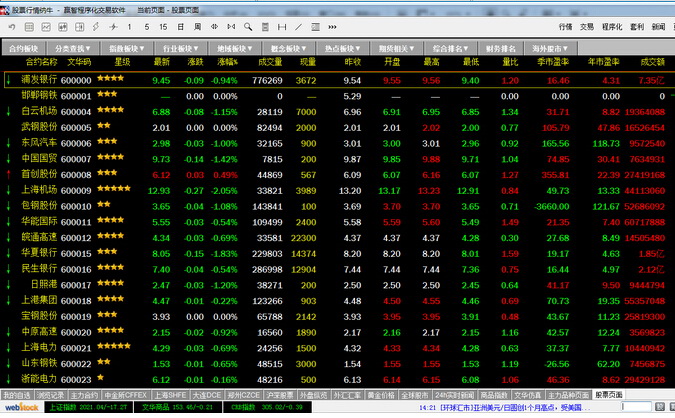The image size is (675, 418).
Task: Sort by the 涨幅% column header
Action: click(x=228, y=62)
